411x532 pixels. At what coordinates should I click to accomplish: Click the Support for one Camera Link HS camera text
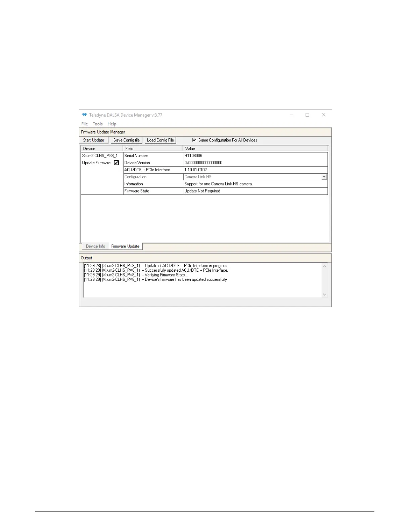click(x=219, y=184)
